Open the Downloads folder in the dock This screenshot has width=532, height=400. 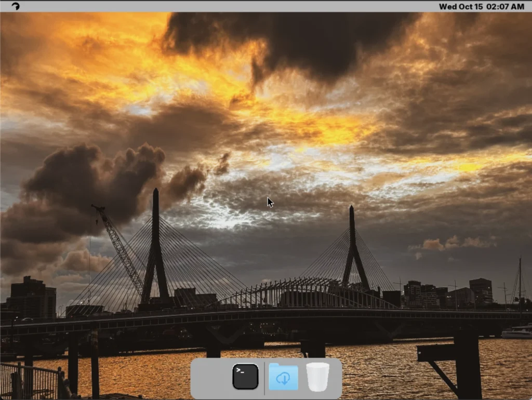click(x=283, y=377)
